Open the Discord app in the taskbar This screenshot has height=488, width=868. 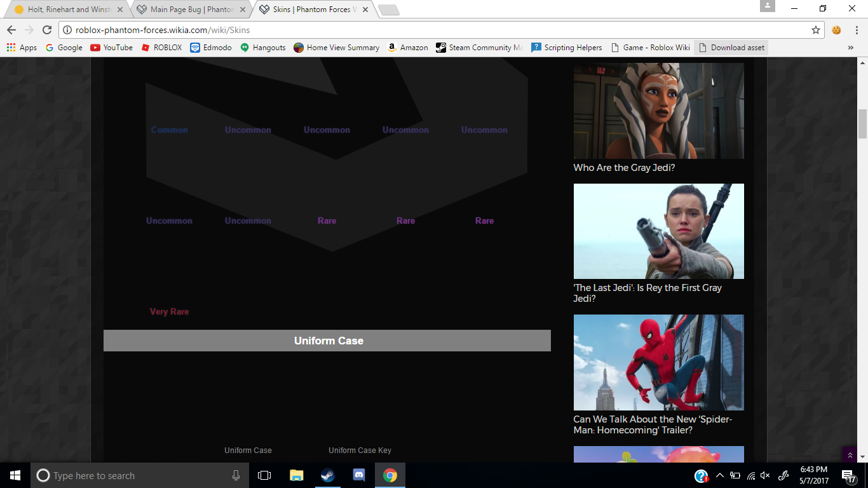359,475
